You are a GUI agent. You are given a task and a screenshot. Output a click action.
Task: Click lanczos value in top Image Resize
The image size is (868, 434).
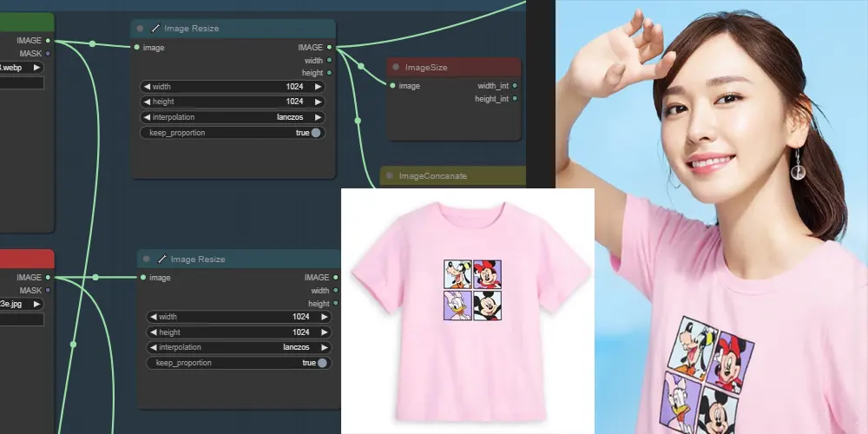click(291, 117)
